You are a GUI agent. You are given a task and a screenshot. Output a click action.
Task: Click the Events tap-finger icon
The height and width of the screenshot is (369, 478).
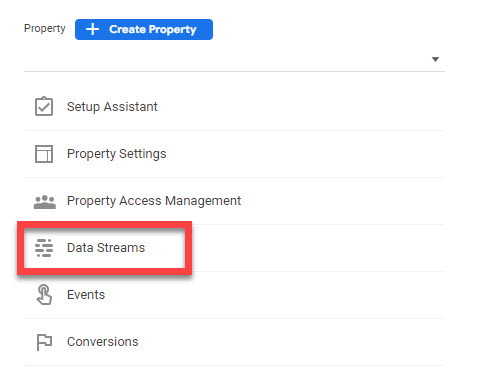[x=44, y=295]
